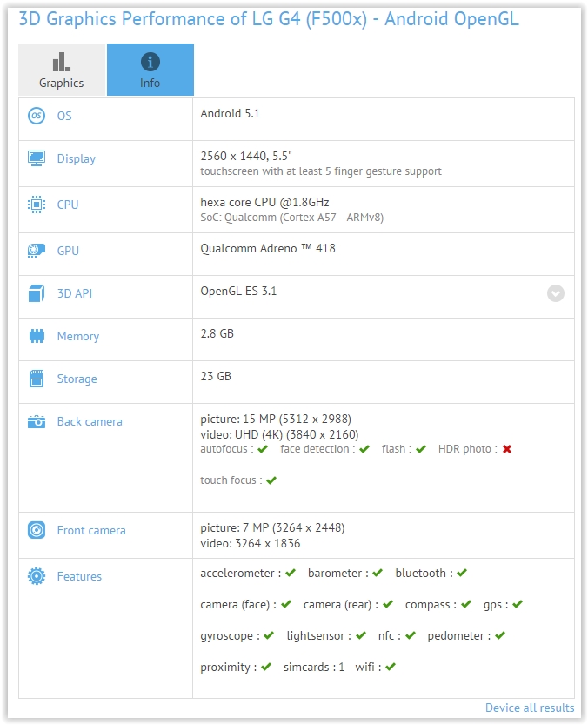This screenshot has height=725, width=588.
Task: Click the bluetooth check mark
Action: [462, 573]
